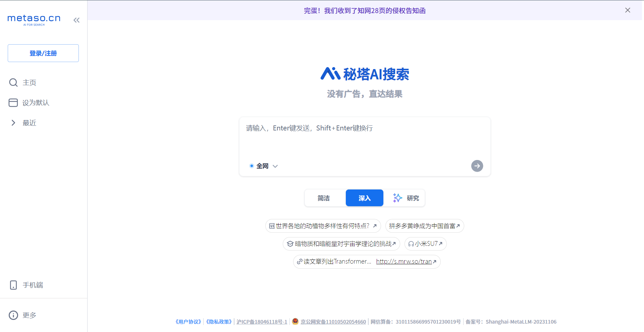Click icon before 世界各地 suggestion
The width and height of the screenshot is (644, 332).
tap(272, 226)
